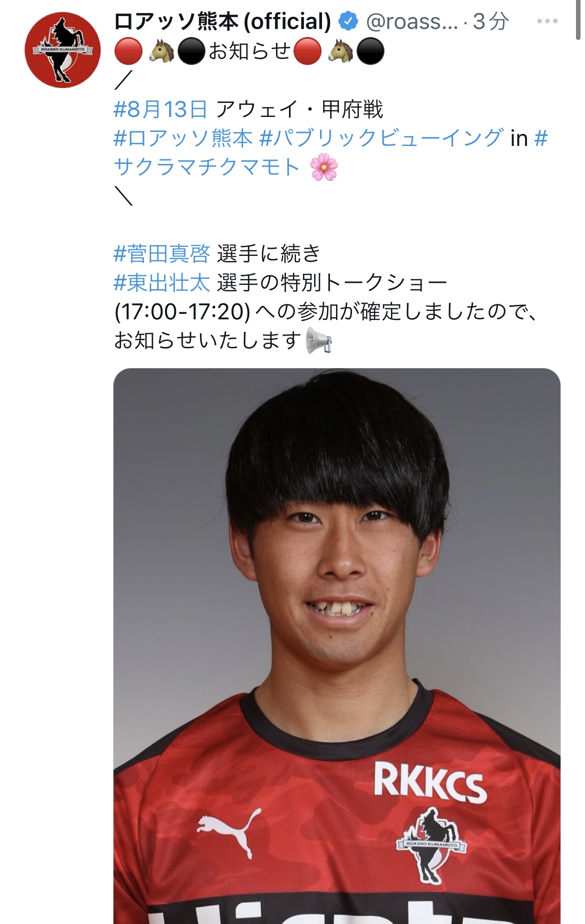Viewport: 585px width, 924px height.
Task: Open the #8月13日 hashtag
Action: click(160, 109)
